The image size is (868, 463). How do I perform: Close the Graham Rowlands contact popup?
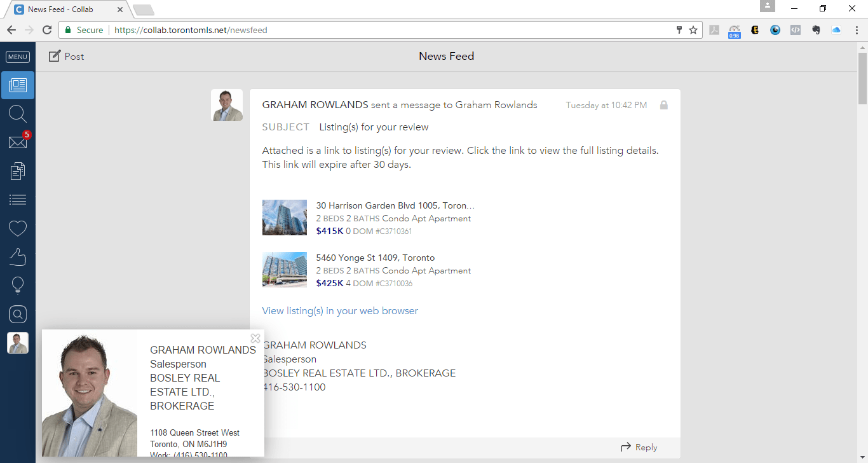(x=255, y=338)
